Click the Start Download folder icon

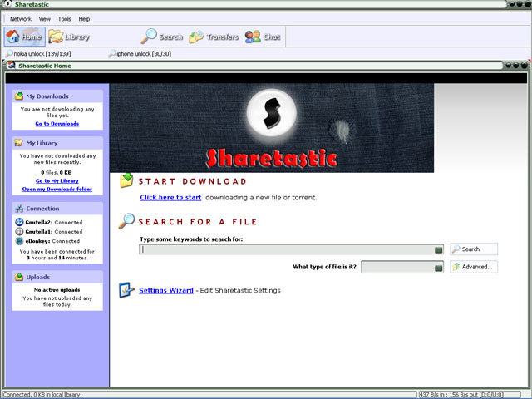[x=126, y=180]
